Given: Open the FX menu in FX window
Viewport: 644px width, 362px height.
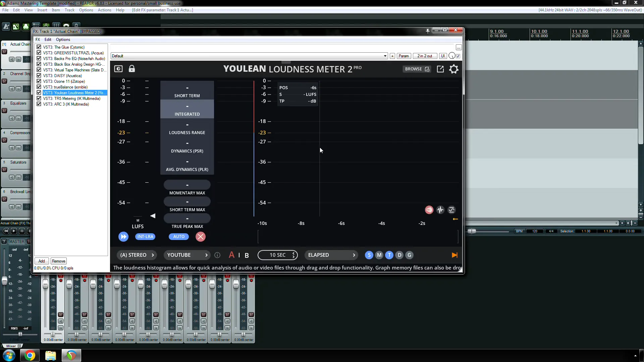Looking at the screenshot, I should coord(38,40).
